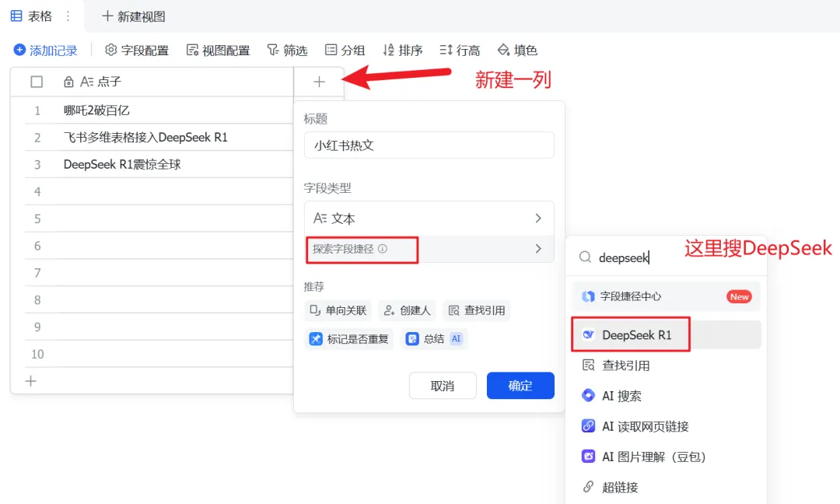Select the cell 哪吒2破百亿
The width and height of the screenshot is (840, 504).
tap(177, 110)
